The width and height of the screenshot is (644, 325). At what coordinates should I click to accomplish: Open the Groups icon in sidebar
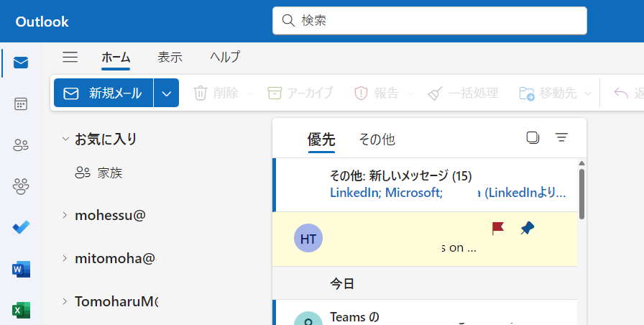coord(21,186)
